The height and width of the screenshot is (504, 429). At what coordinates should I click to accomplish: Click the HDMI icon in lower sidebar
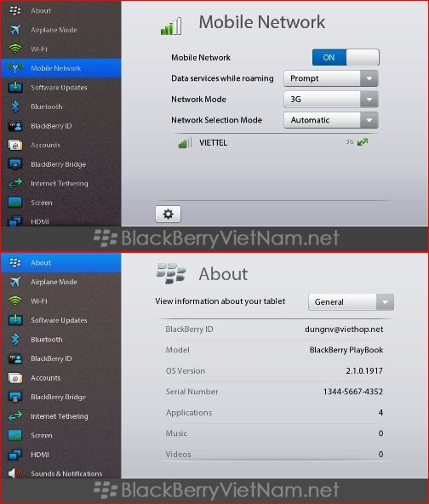coord(15,455)
